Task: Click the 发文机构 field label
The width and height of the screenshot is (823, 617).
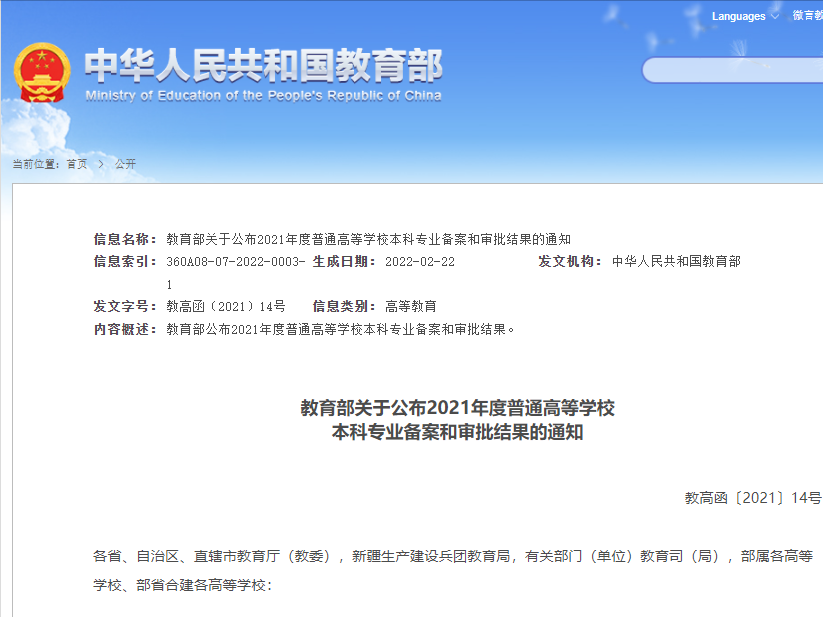Action: click(569, 261)
